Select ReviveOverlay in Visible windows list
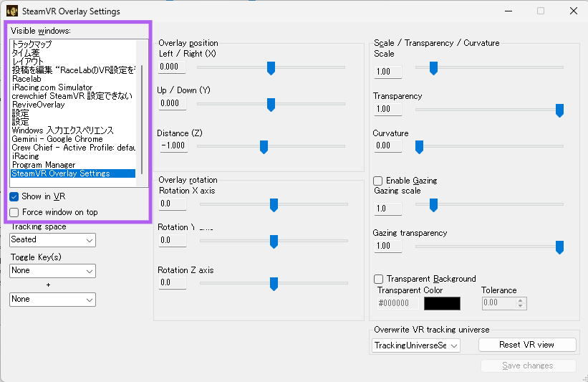Image resolution: width=588 pixels, height=382 pixels. click(73, 105)
